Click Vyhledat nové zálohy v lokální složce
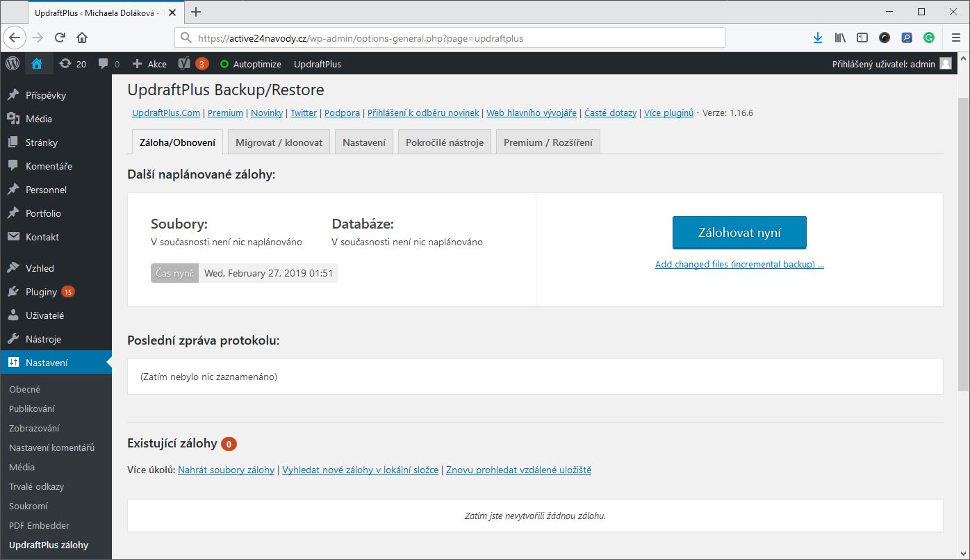 [360, 470]
